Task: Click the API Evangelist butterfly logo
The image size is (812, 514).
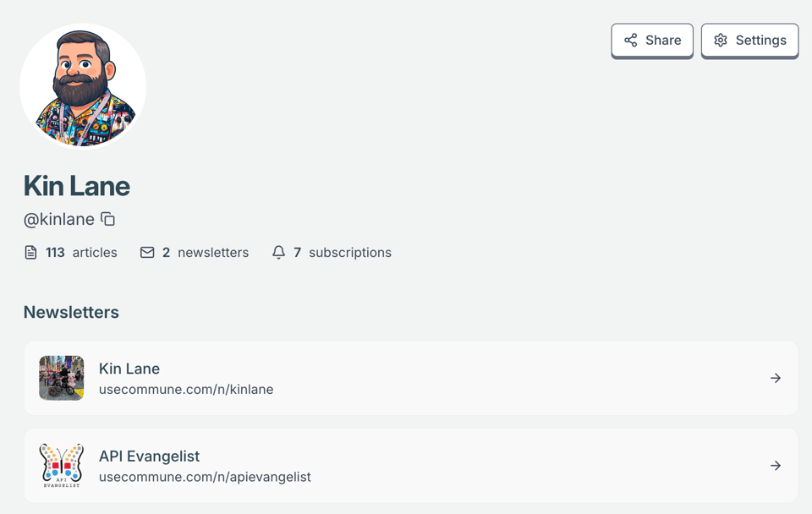Action: [62, 466]
